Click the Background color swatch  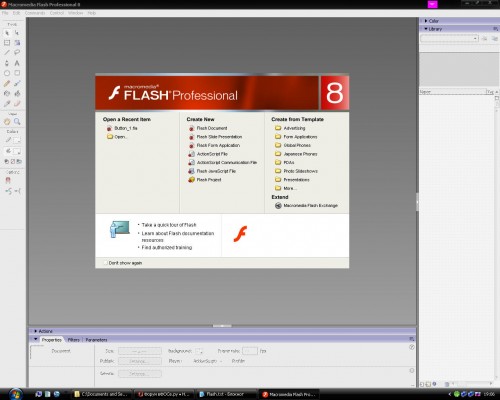point(199,351)
